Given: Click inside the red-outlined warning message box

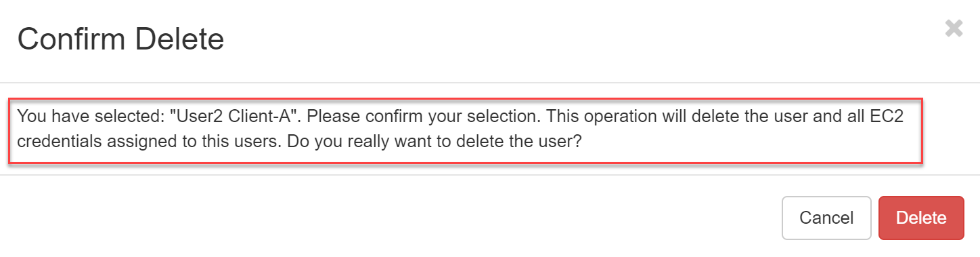Looking at the screenshot, I should [466, 130].
